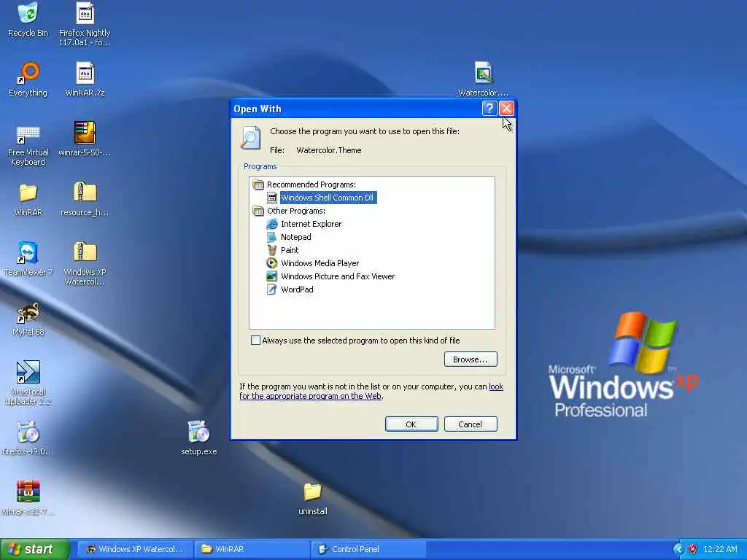Select the MyPal 68 browser shortcut
Viewport: 747px width, 560px height.
tap(28, 312)
